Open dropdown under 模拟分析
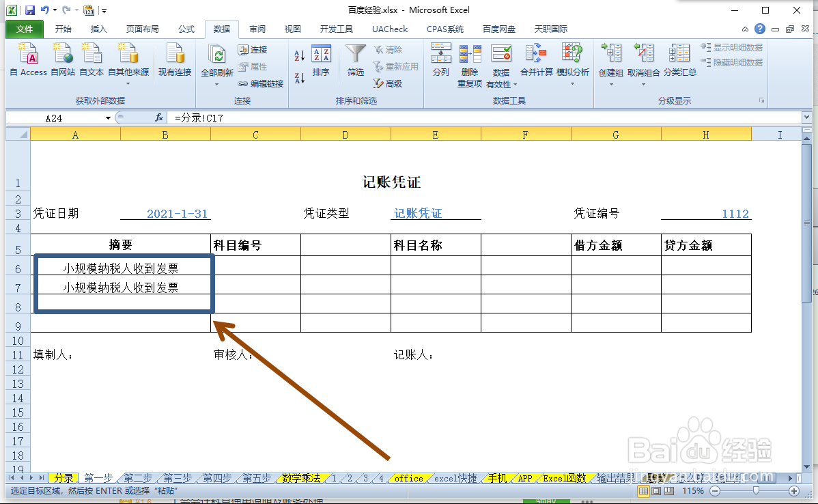The image size is (818, 504). click(572, 84)
